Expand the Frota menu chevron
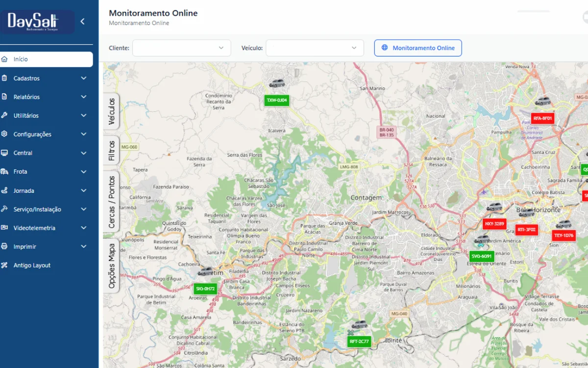 point(84,171)
